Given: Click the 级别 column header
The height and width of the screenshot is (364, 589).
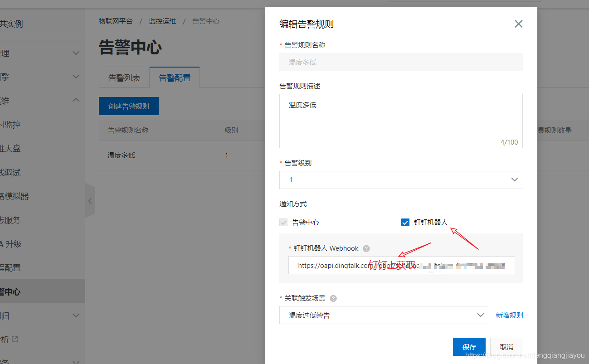Looking at the screenshot, I should tap(231, 130).
